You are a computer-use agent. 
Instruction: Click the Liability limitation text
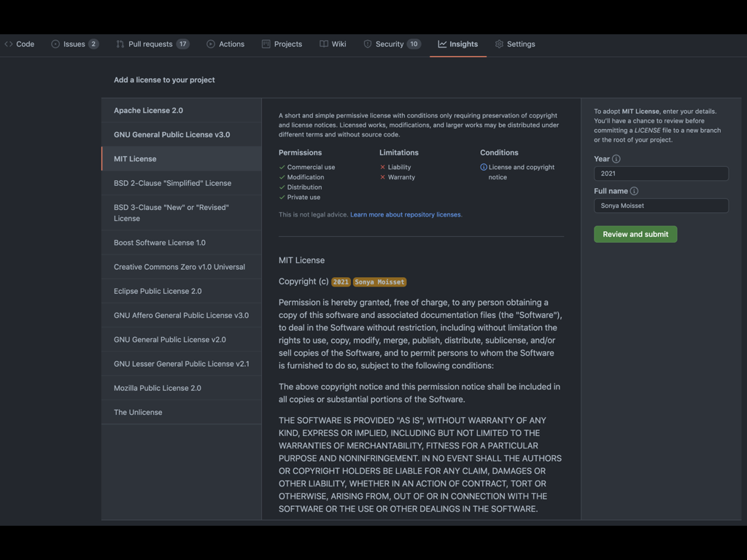399,167
